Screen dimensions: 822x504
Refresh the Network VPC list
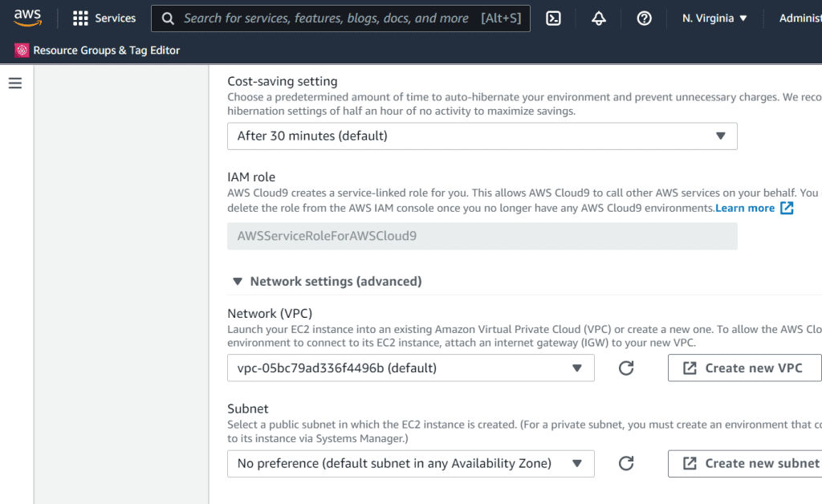point(626,368)
